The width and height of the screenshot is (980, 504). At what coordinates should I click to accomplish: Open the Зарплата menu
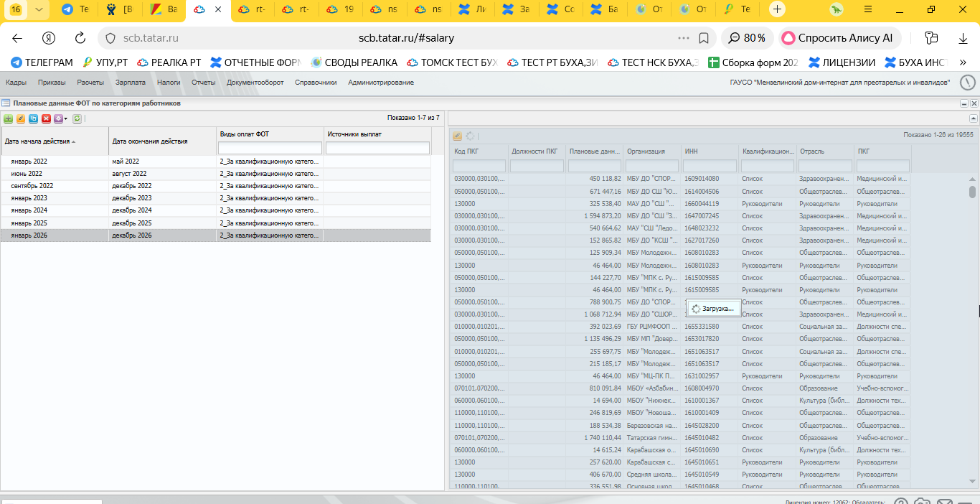130,83
